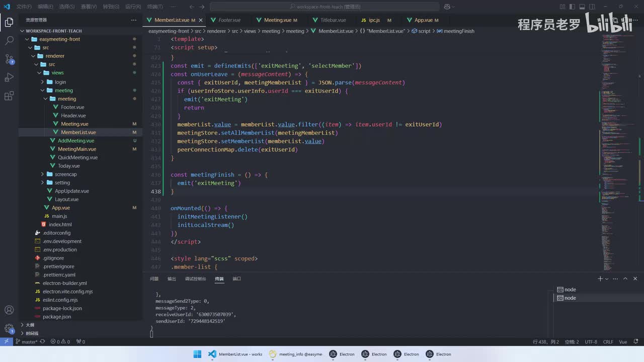The height and width of the screenshot is (362, 644).
Task: Add a new terminal with the plus icon
Action: [600, 279]
